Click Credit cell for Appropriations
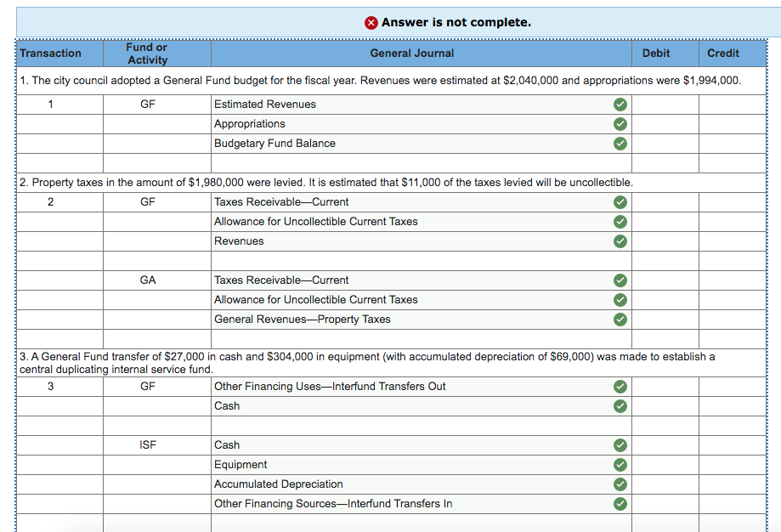 pyautogui.click(x=733, y=124)
